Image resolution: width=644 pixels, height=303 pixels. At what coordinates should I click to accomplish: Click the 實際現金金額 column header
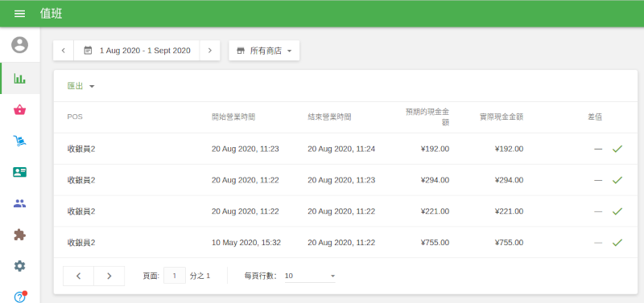pyautogui.click(x=502, y=117)
